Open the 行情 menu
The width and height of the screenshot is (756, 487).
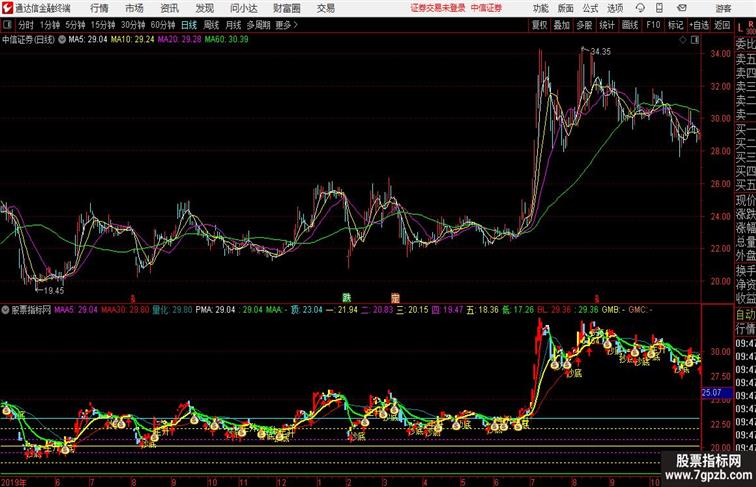(x=99, y=8)
